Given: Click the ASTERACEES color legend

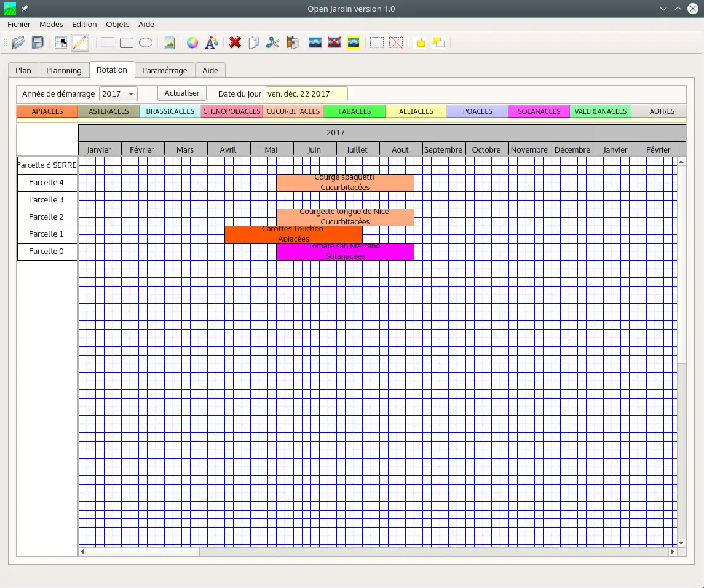Looking at the screenshot, I should click(x=109, y=111).
